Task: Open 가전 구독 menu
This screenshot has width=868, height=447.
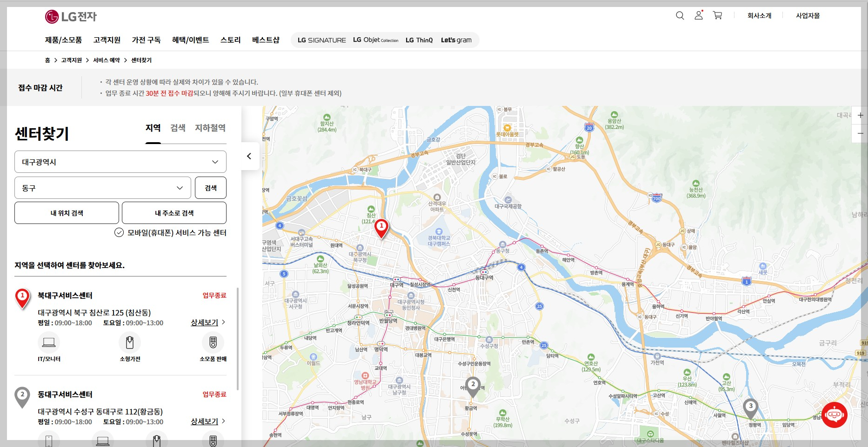Action: pos(146,40)
